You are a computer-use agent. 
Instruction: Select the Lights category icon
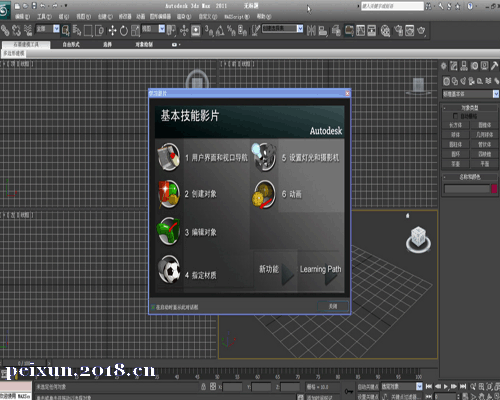click(x=463, y=81)
